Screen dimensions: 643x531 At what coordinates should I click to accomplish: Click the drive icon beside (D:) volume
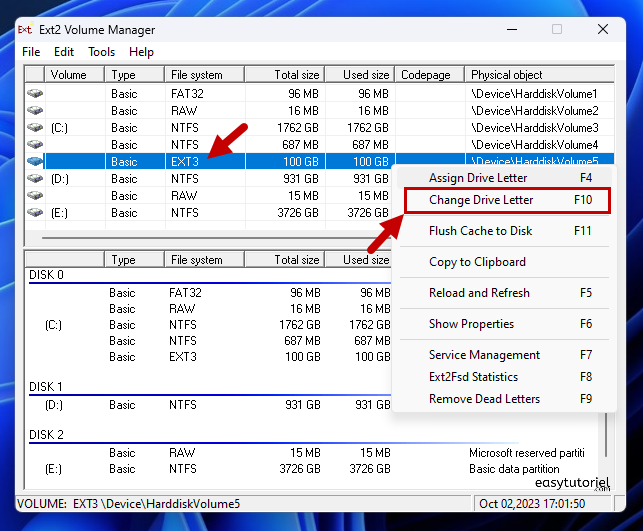(x=35, y=178)
